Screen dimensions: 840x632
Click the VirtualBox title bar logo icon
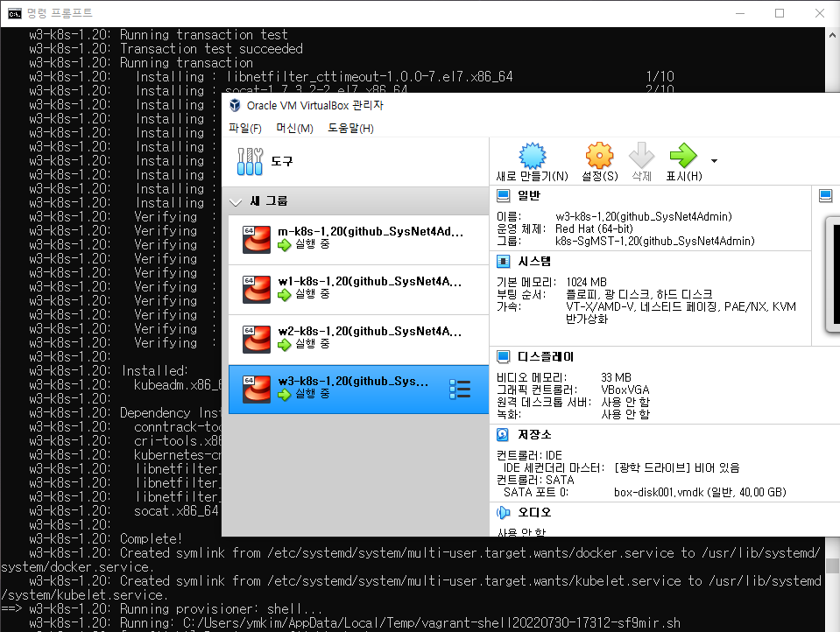pyautogui.click(x=235, y=105)
